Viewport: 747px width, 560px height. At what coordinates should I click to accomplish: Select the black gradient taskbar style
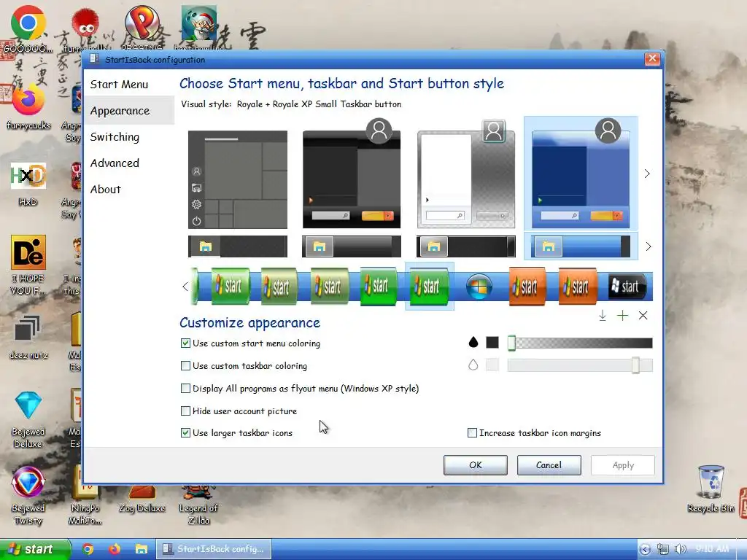pyautogui.click(x=352, y=246)
